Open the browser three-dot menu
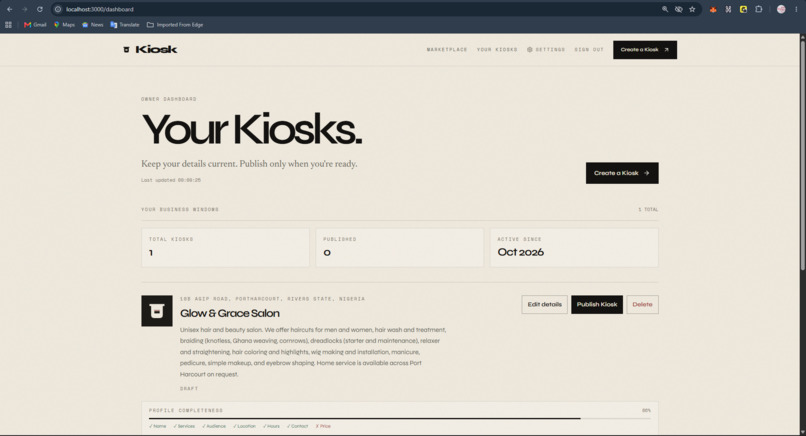This screenshot has width=806, height=436. coord(796,9)
